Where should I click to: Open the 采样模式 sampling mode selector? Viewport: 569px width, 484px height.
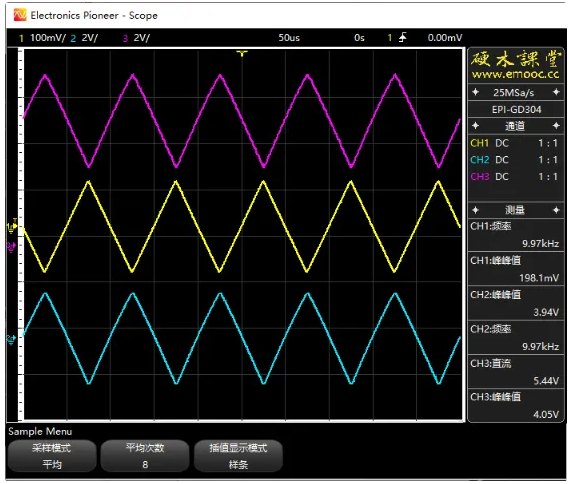coord(52,456)
